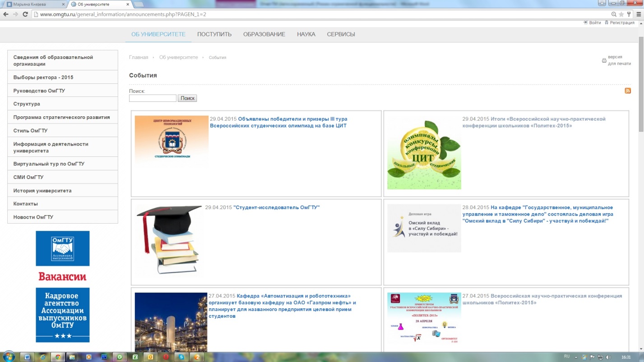Open the RSS feed icon
644x362 pixels.
tap(628, 91)
